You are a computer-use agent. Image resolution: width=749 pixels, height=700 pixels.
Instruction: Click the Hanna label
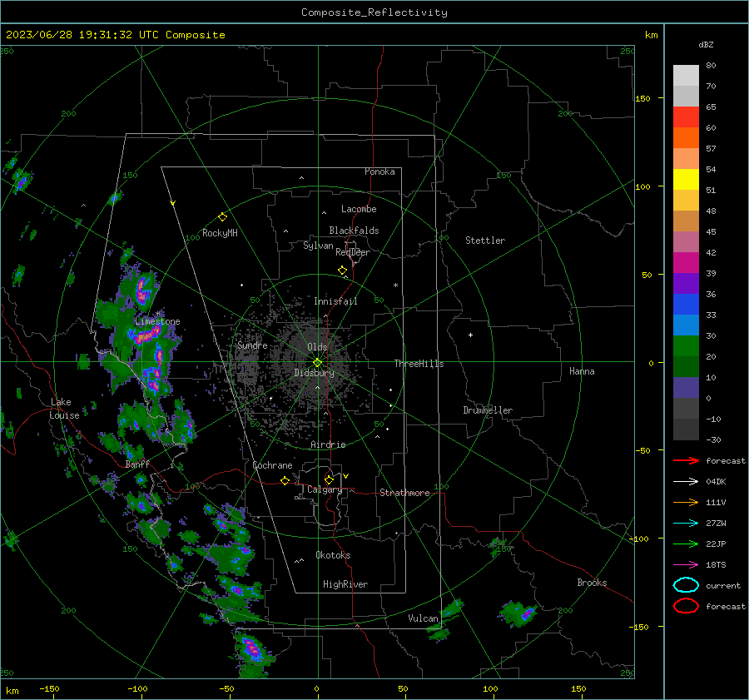582,371
